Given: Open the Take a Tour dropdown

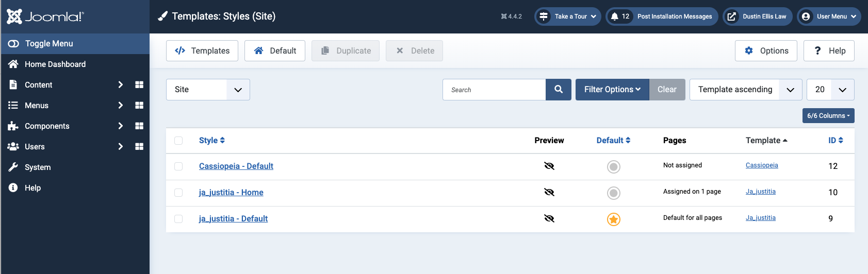Looking at the screenshot, I should 568,16.
